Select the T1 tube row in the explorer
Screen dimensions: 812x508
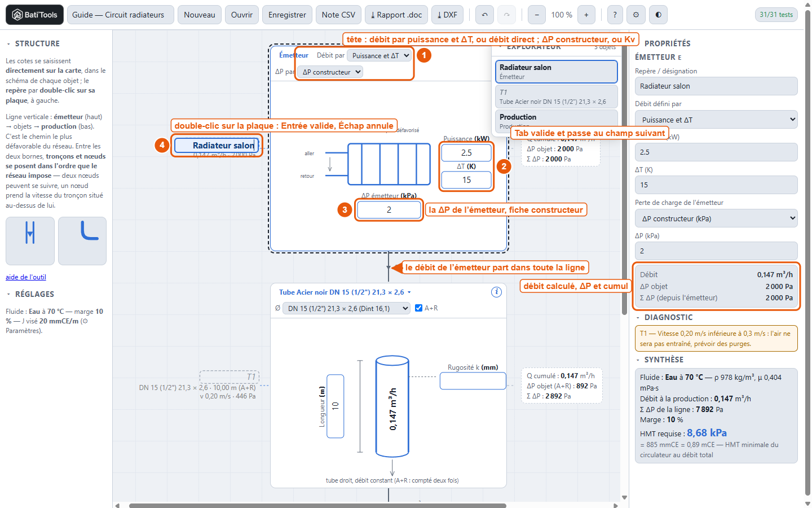[x=557, y=97]
